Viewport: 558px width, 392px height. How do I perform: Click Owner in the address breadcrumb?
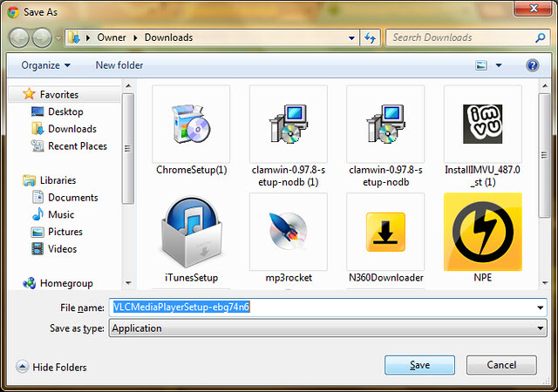[x=112, y=37]
